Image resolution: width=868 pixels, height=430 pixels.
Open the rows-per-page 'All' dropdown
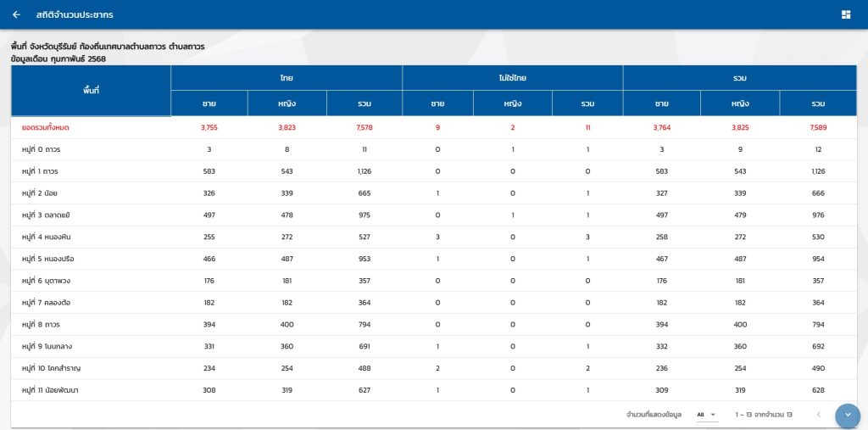(706, 415)
